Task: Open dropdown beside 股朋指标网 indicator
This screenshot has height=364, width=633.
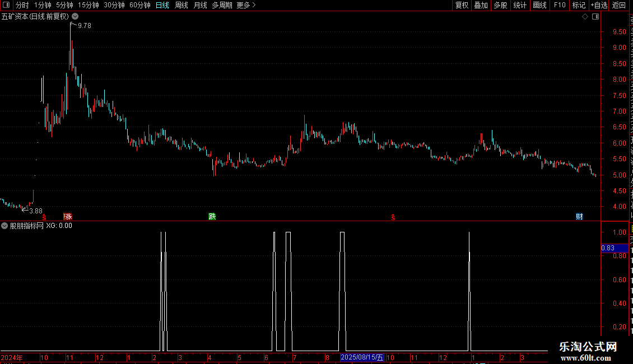Action: click(x=4, y=226)
